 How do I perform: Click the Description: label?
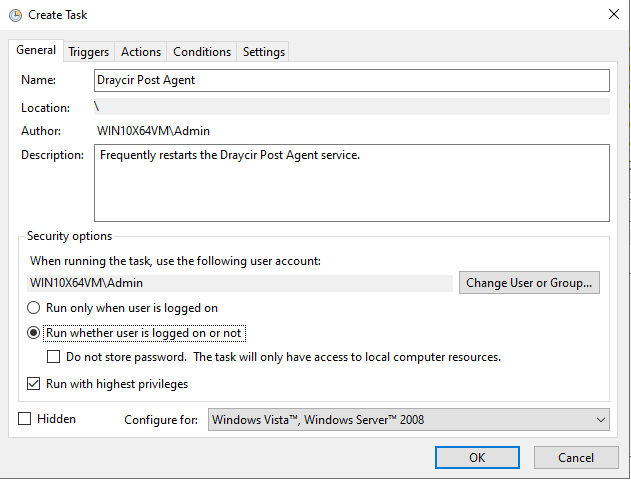[x=53, y=155]
